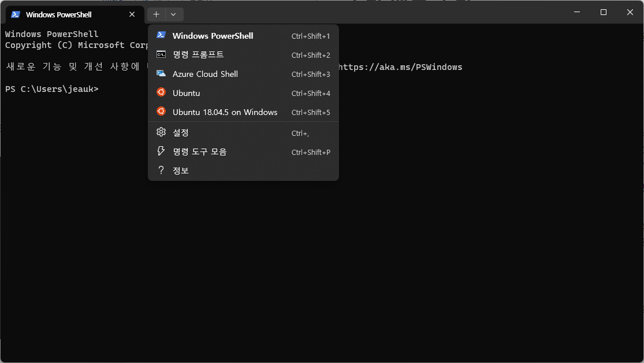644x363 pixels.
Task: Click the settings gear icon next to 설정
Action: [x=161, y=132]
